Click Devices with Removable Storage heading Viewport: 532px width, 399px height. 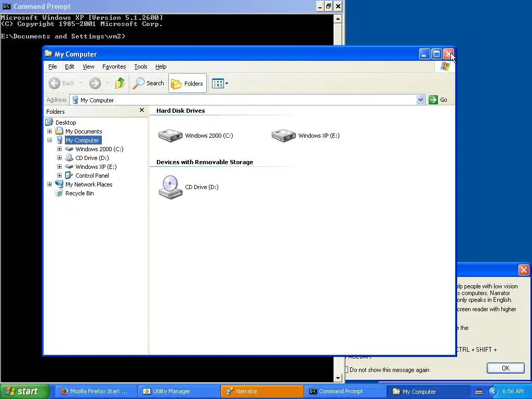(x=205, y=162)
